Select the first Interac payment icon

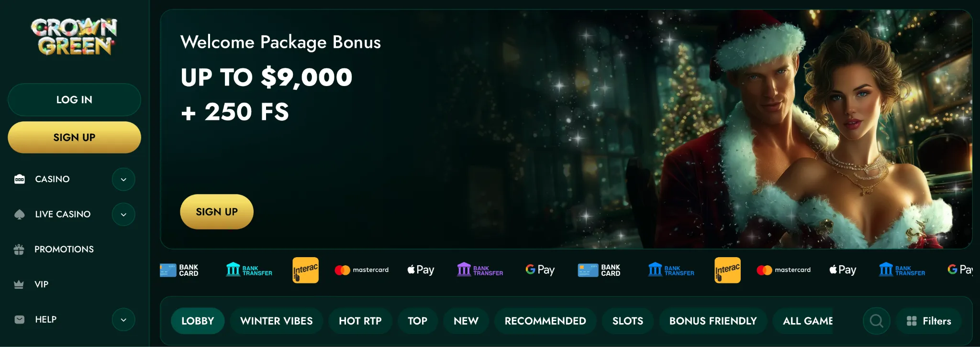pos(305,270)
